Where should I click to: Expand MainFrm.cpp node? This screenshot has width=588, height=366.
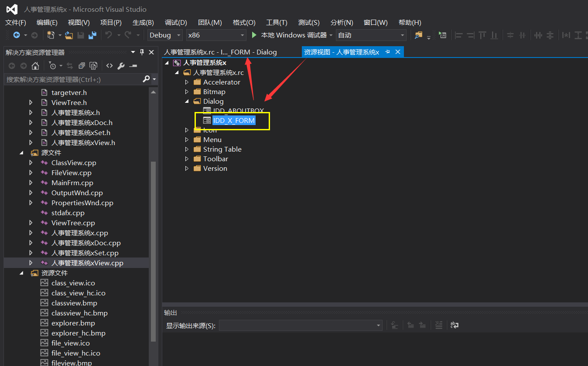click(x=31, y=183)
